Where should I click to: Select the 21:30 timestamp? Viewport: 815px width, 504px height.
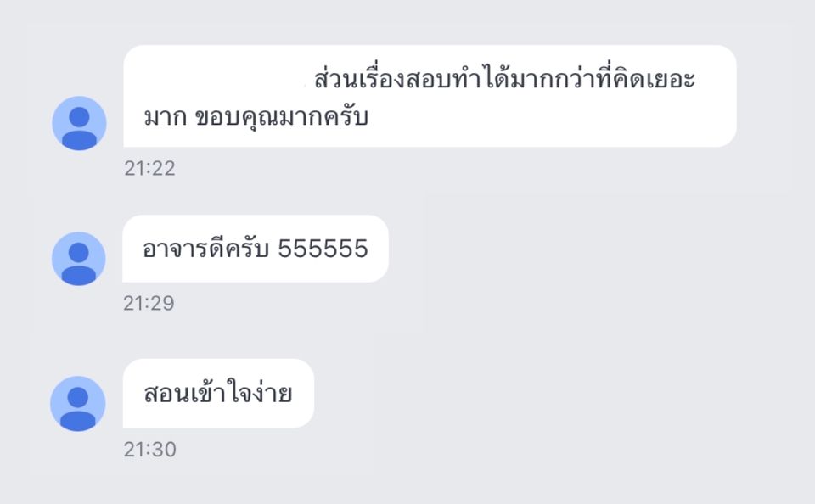149,450
